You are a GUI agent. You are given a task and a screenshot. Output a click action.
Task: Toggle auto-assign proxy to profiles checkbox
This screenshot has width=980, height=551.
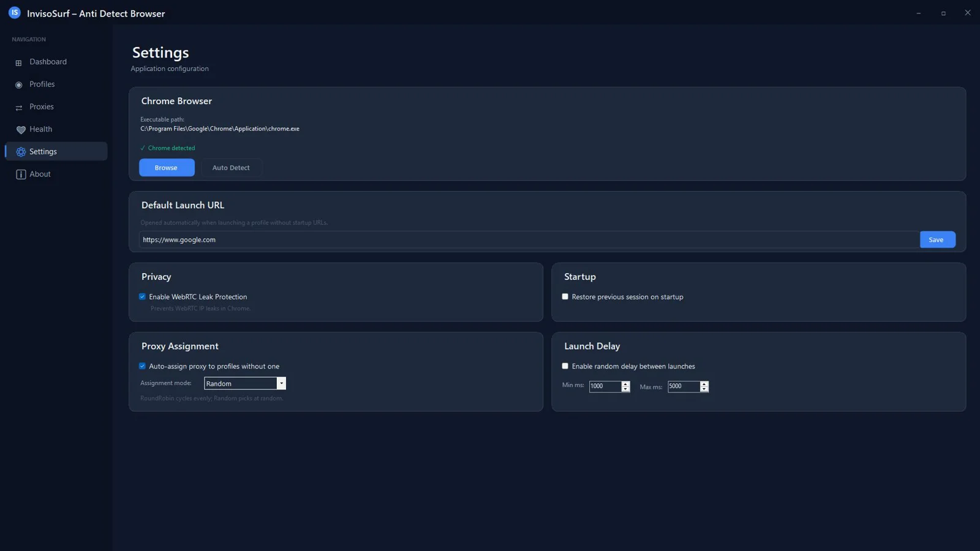tap(143, 366)
